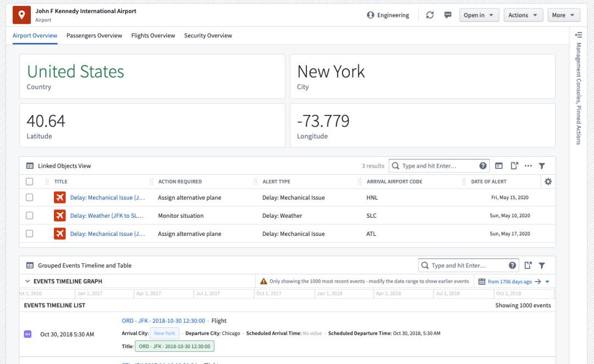Click the Grouped Events filter icon
Viewport: 594px width, 364px height.
click(542, 266)
